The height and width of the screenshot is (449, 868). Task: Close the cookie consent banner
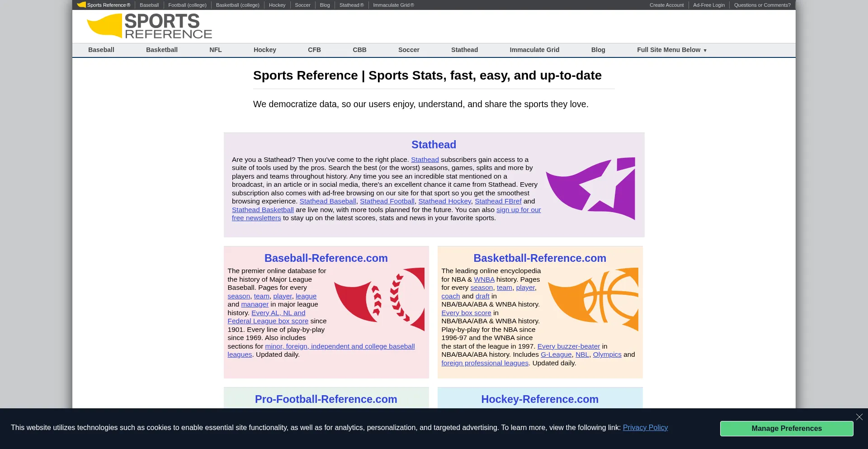pyautogui.click(x=859, y=417)
